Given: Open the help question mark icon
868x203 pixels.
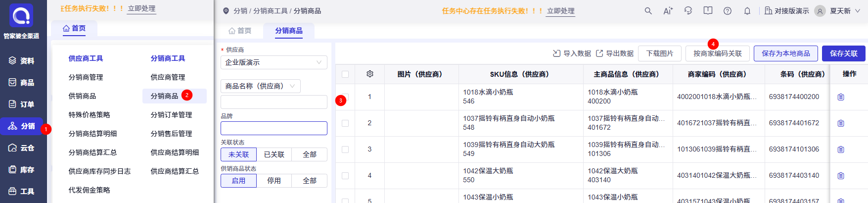Looking at the screenshot, I should click(x=728, y=11).
